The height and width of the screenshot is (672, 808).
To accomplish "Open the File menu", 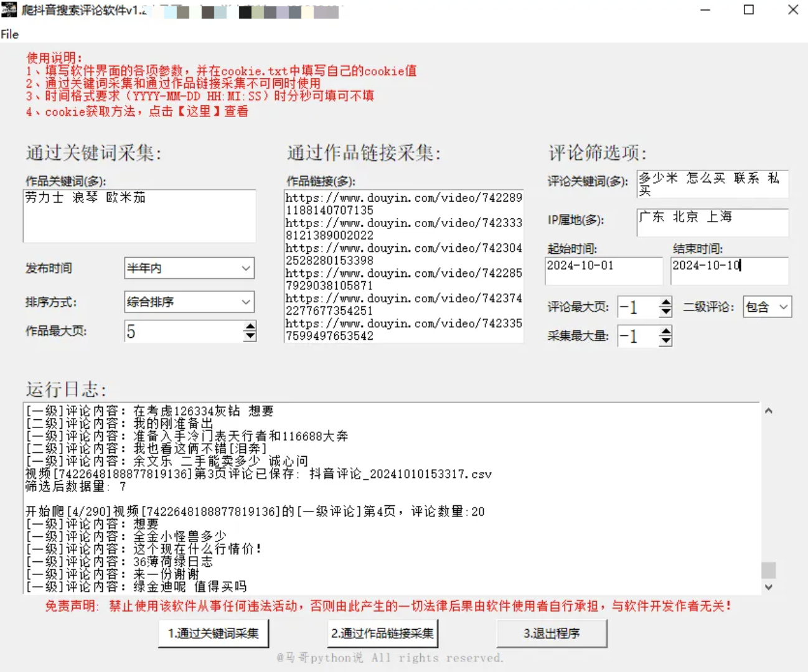I will 9,34.
